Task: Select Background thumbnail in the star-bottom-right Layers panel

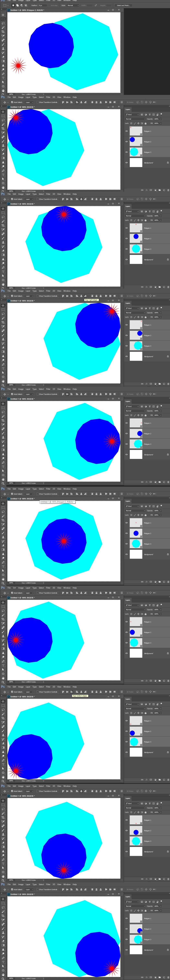Action: point(136,950)
